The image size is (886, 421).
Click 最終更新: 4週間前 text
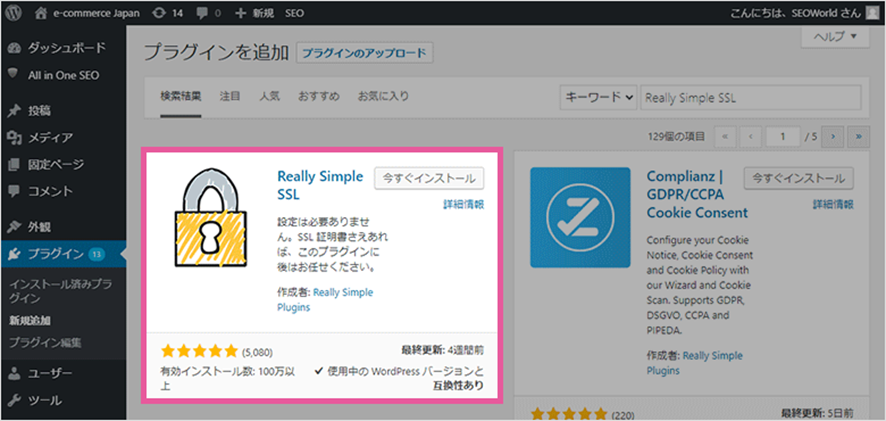coord(441,351)
